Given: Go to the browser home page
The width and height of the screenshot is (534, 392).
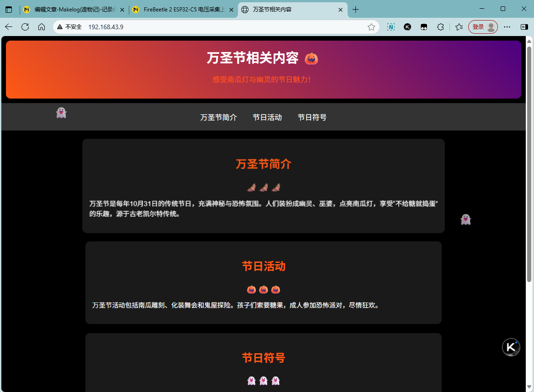Looking at the screenshot, I should pyautogui.click(x=42, y=27).
